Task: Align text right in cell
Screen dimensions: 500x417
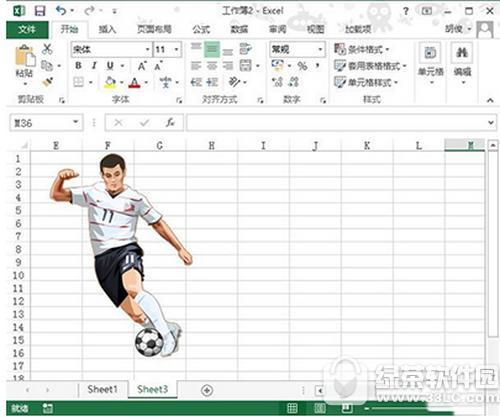Action: 228,66
